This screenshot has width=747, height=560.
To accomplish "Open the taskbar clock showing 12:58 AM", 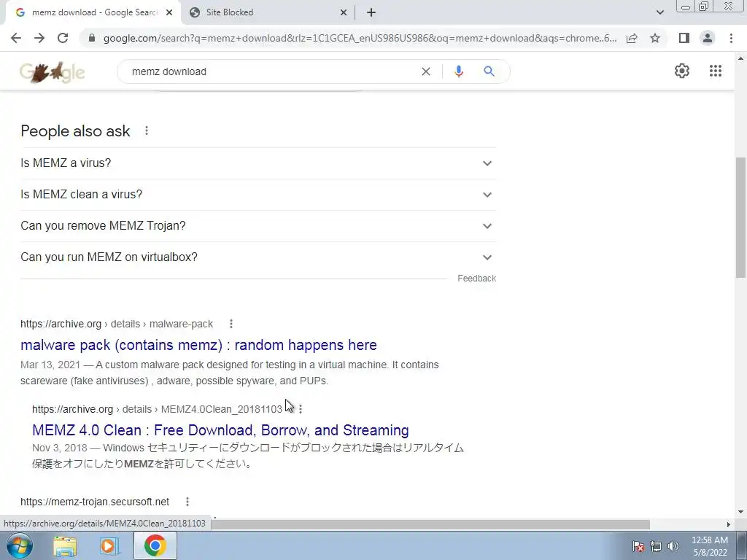I will pyautogui.click(x=710, y=546).
